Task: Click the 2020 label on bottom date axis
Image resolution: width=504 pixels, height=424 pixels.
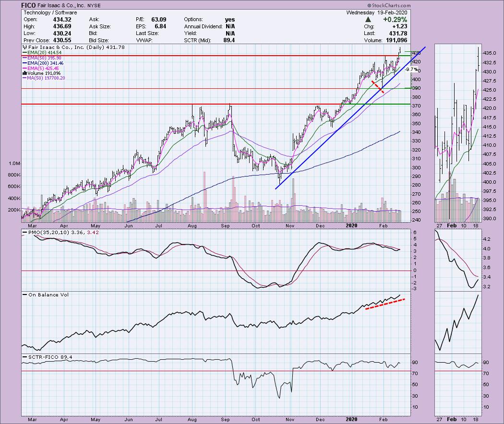Action: [352, 419]
